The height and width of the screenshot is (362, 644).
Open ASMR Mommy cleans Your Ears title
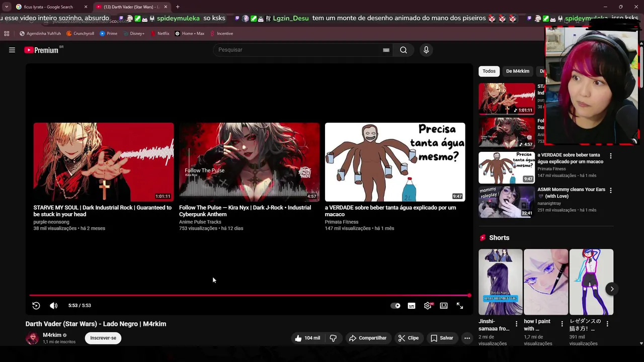[x=572, y=193]
